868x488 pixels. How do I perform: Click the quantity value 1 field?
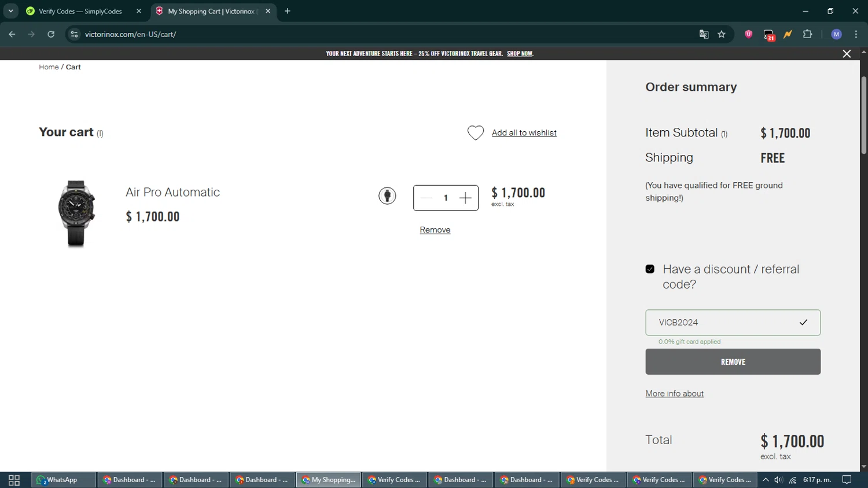446,198
